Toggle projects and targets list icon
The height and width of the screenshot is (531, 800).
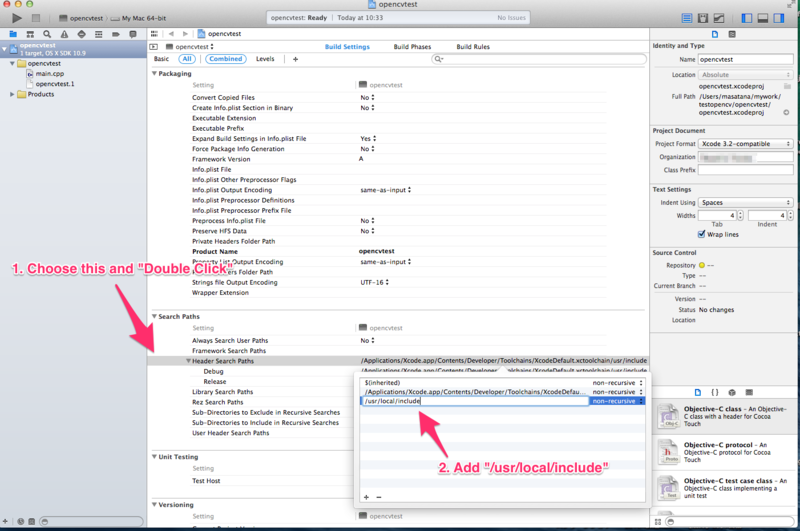click(x=154, y=46)
